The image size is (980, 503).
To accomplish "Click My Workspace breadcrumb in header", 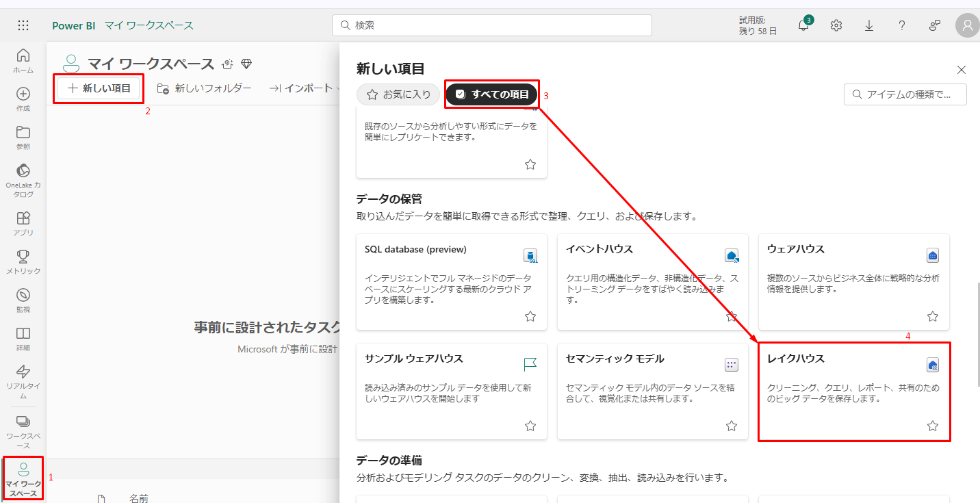I will pyautogui.click(x=149, y=25).
